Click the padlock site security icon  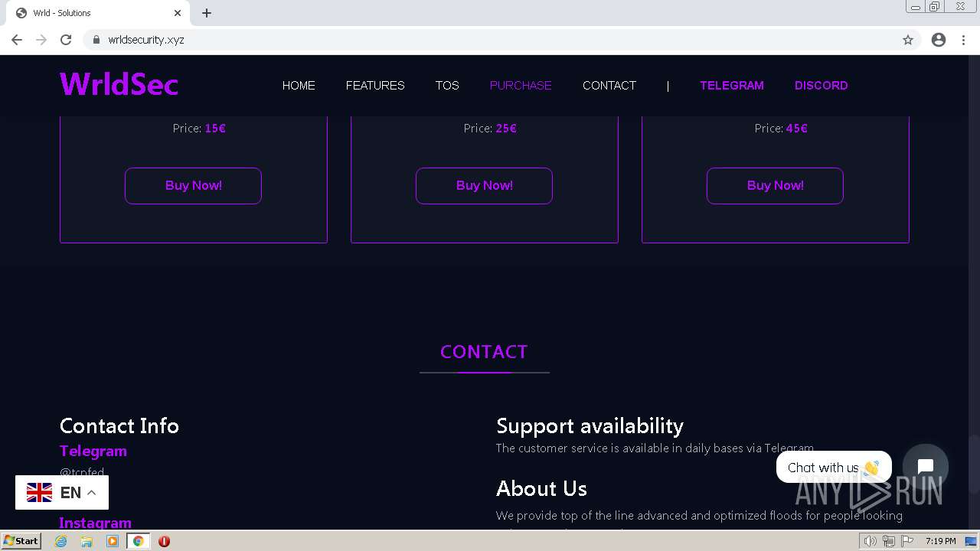(96, 40)
